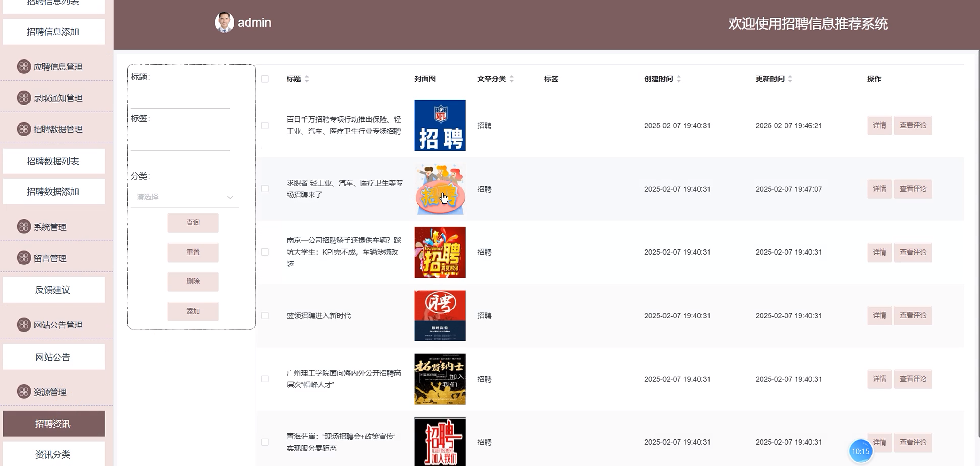This screenshot has height=466, width=980.
Task: Go to 招聘数据列表 in sidebar
Action: [53, 161]
